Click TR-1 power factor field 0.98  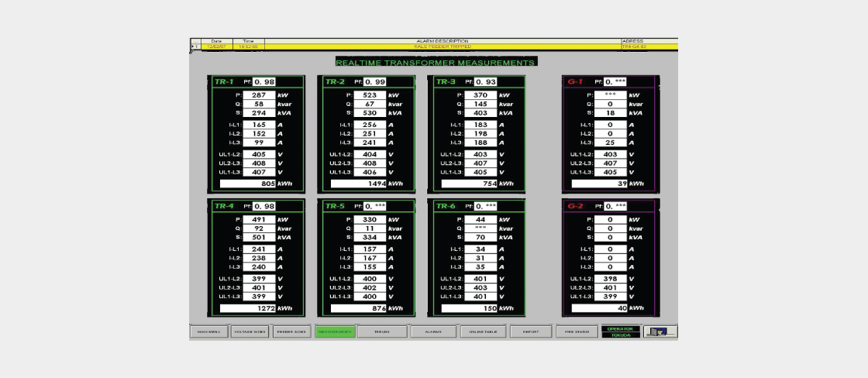click(x=264, y=82)
